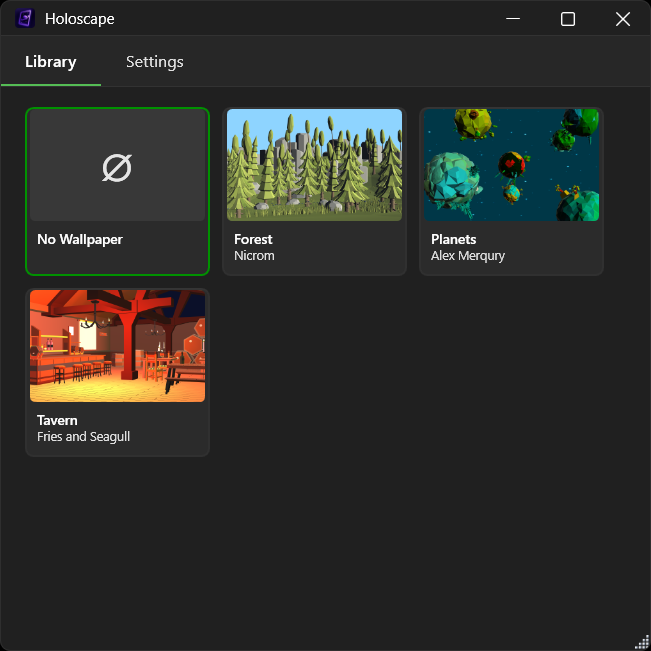The height and width of the screenshot is (651, 651).
Task: Click the Nicrom author name
Action: point(254,256)
